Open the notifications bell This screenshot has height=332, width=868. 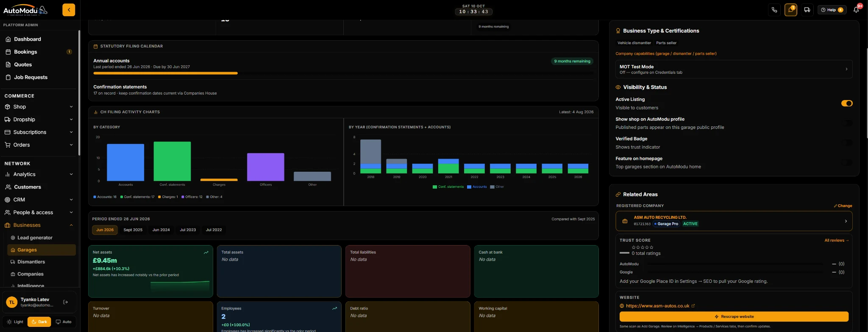tap(856, 10)
